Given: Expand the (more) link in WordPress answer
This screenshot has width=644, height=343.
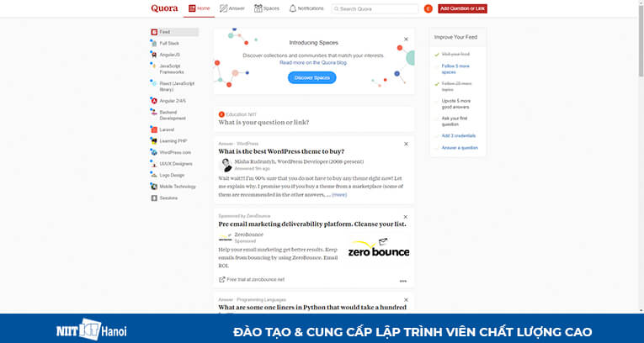Looking at the screenshot, I should tap(339, 195).
